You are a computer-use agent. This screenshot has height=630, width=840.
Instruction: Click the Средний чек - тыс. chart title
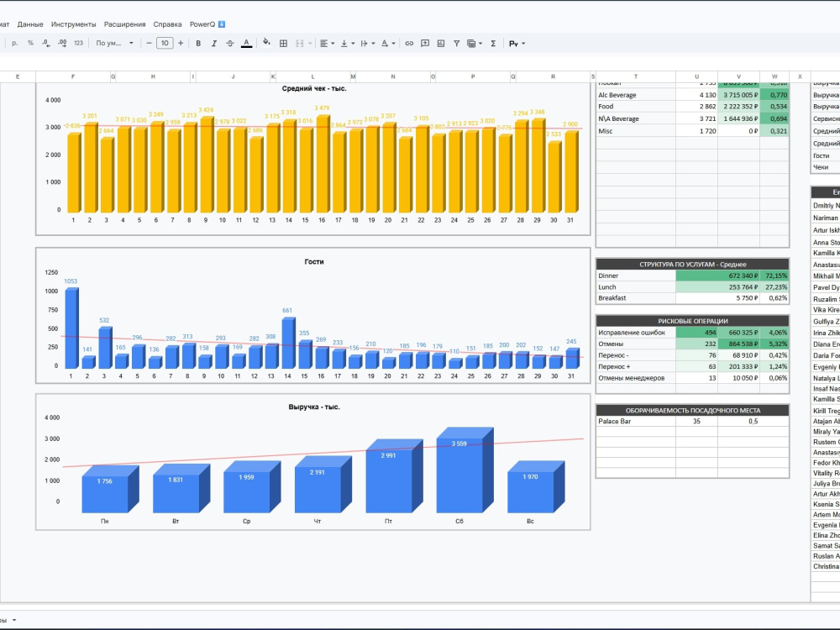pos(314,88)
